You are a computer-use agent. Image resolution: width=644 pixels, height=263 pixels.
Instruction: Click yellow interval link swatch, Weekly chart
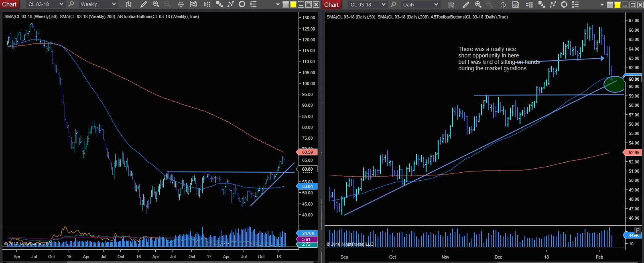[293, 4]
